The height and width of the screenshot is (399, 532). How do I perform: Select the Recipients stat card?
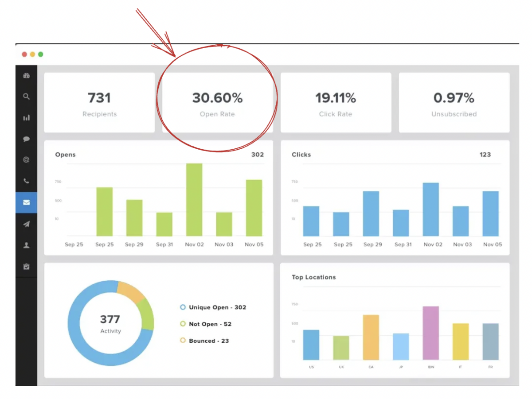(99, 103)
